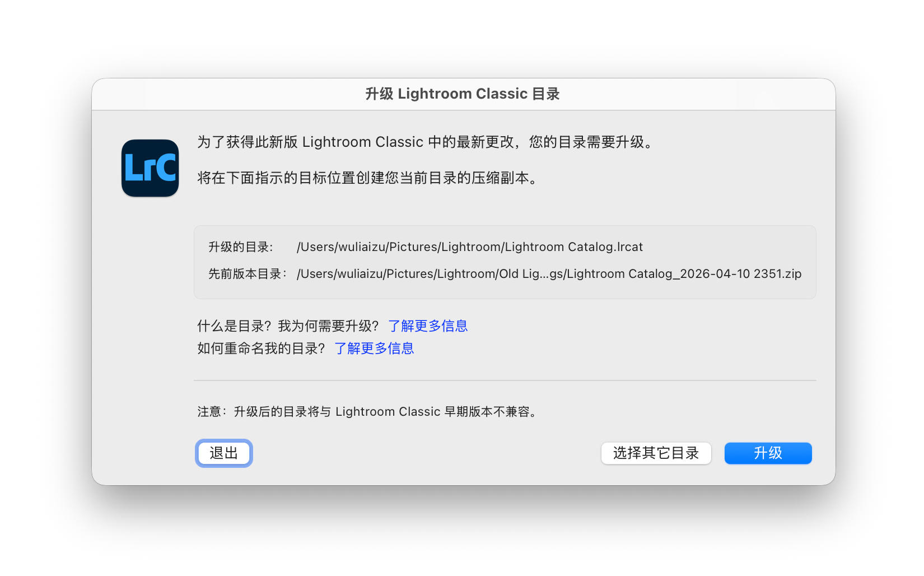
Task: Open 了解更多信息 link about renaming the catalog
Action: click(x=374, y=349)
